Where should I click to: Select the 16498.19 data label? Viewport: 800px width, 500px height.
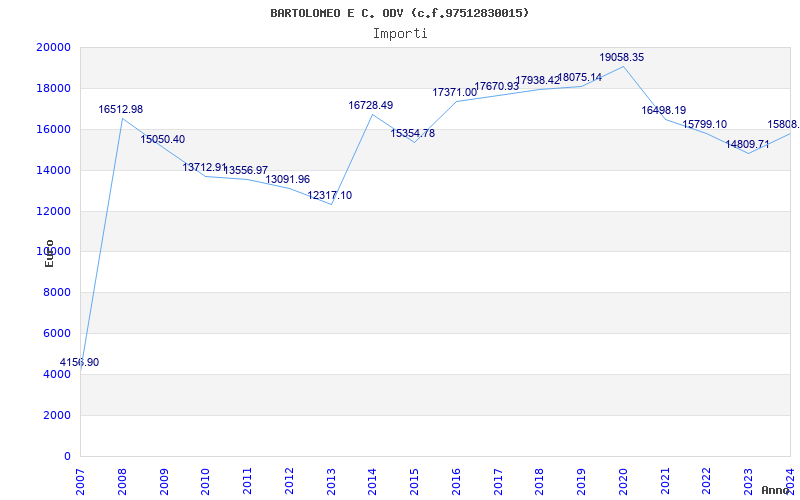(664, 110)
